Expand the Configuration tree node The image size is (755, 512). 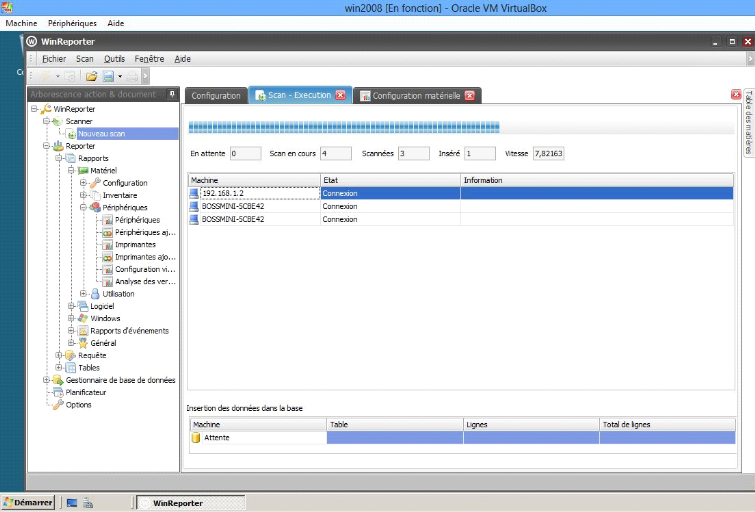click(x=83, y=183)
